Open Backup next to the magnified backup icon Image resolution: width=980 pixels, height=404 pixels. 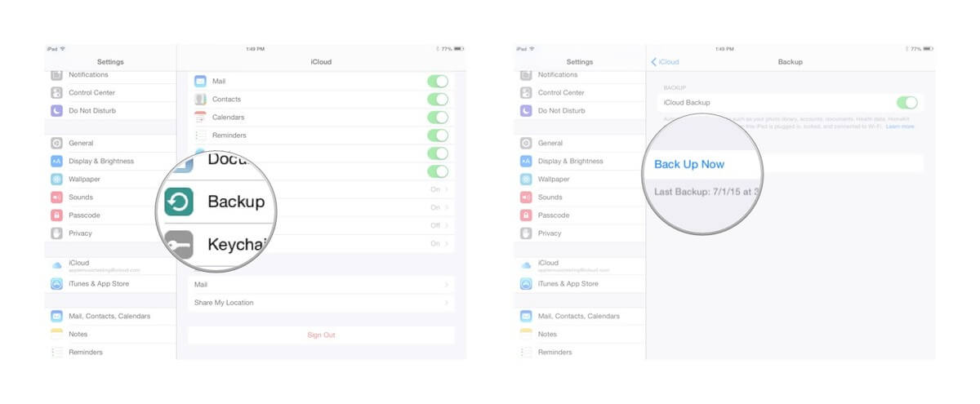click(235, 202)
